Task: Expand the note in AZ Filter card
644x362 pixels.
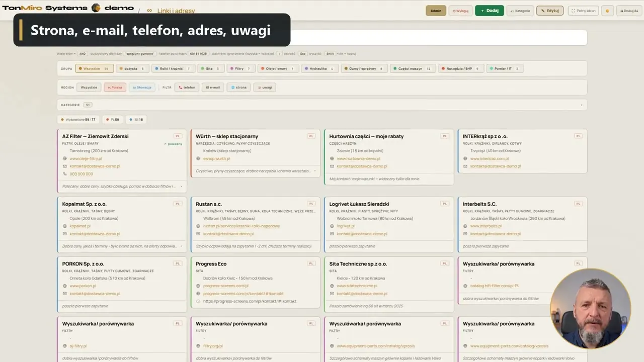Action: click(x=181, y=187)
